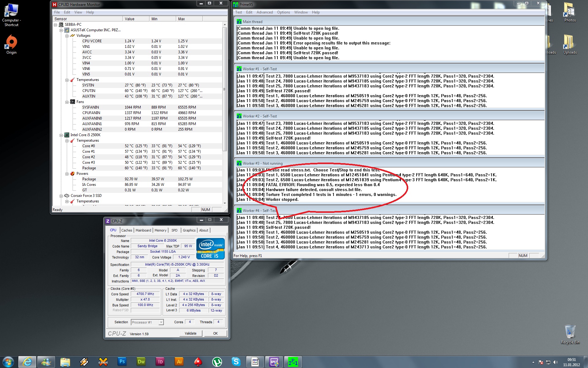The height and width of the screenshot is (368, 588).
Task: Switch to CPU-Z About tab
Action: pos(204,230)
